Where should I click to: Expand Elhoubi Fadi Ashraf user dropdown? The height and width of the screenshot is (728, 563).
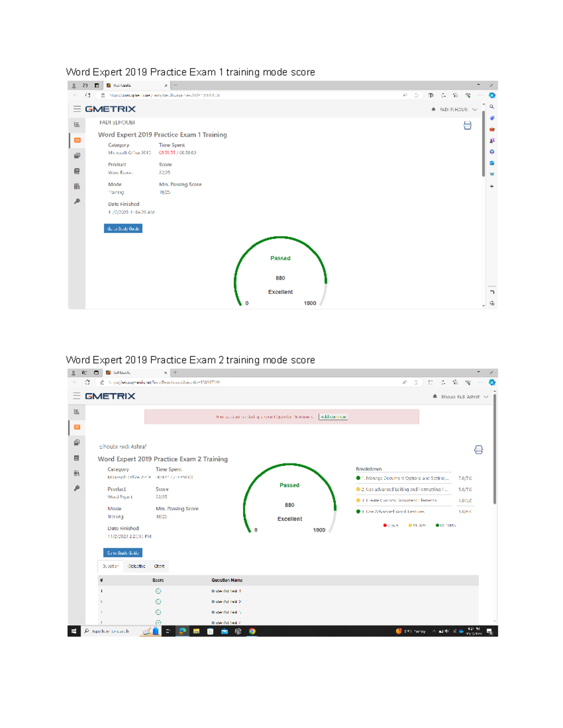[486, 397]
